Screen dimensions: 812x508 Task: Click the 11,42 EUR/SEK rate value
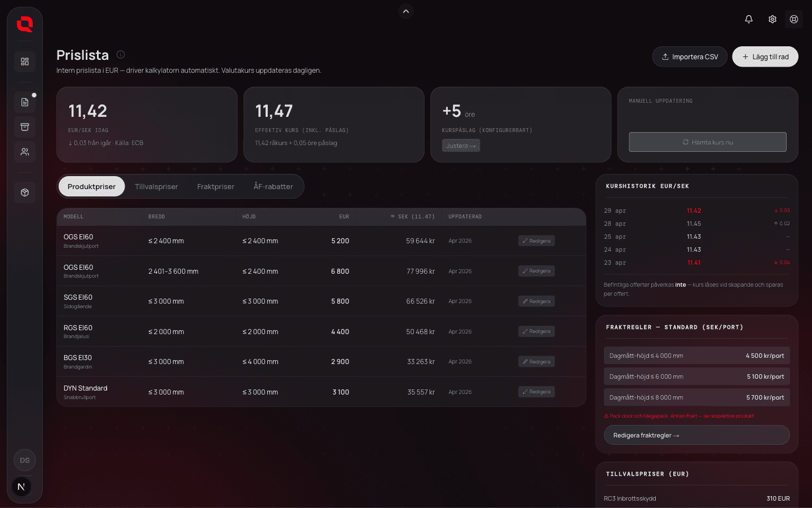point(87,111)
